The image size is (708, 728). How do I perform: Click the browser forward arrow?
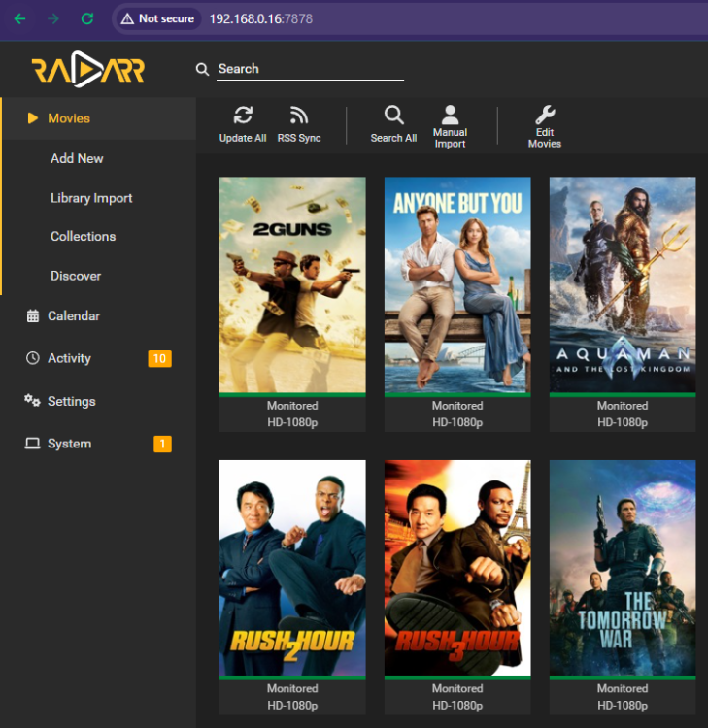coord(53,19)
